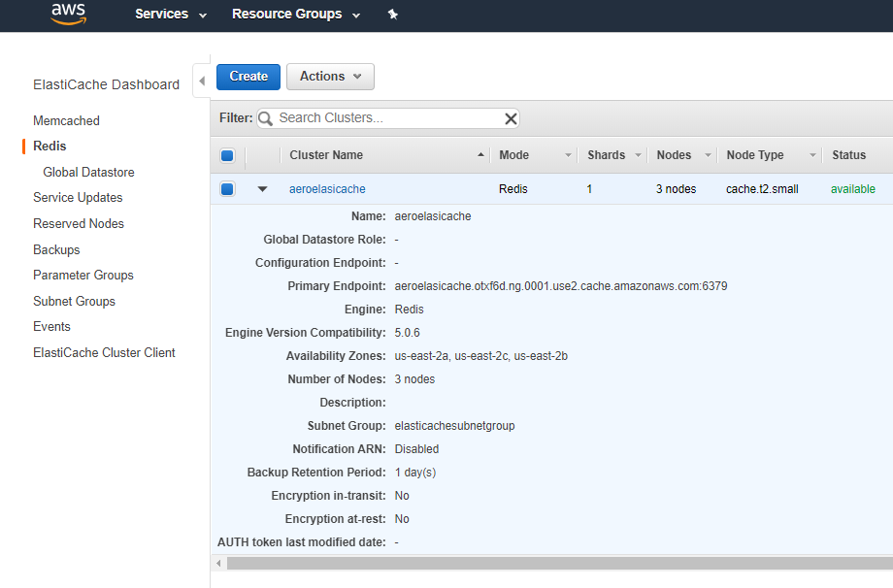The image size is (893, 588).
Task: Focus the Search Clusters input field
Action: [x=389, y=117]
